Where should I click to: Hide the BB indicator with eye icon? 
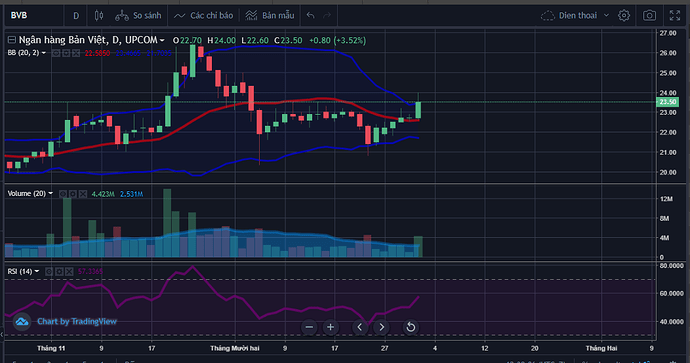(56, 53)
